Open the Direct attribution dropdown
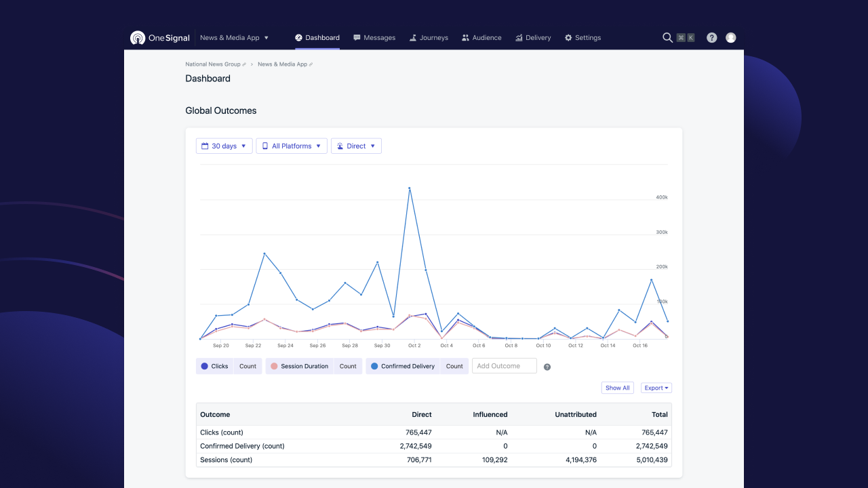This screenshot has width=868, height=488. pyautogui.click(x=356, y=146)
